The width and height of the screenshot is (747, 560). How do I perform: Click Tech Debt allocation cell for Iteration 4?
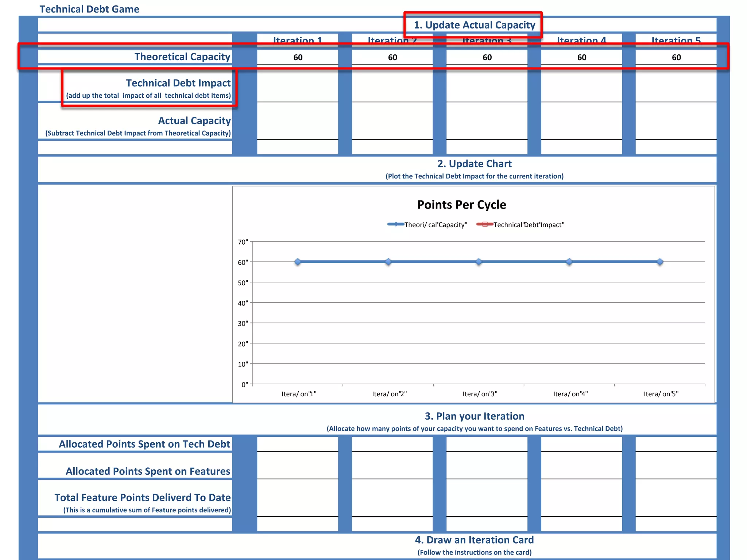tap(581, 444)
